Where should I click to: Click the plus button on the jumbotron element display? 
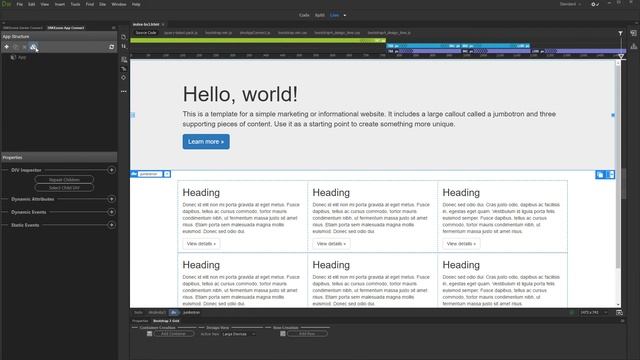pos(167,174)
